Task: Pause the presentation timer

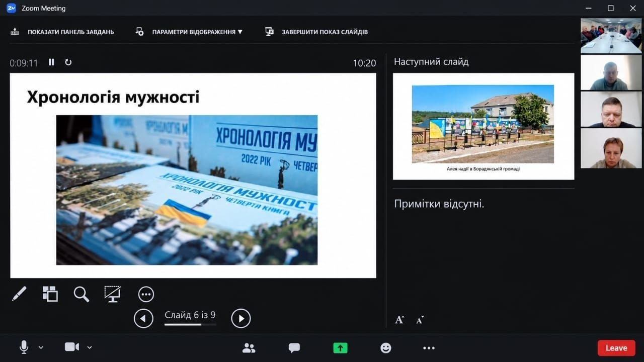Action: point(51,62)
